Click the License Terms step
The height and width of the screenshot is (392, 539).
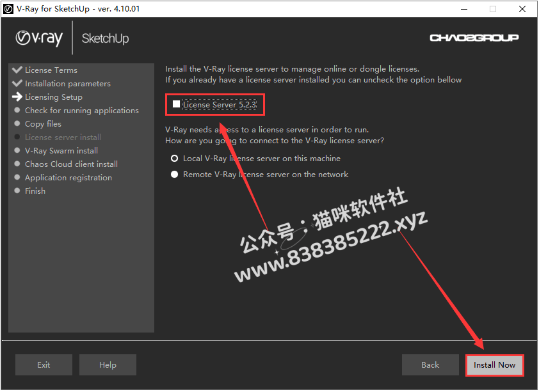[x=51, y=70]
